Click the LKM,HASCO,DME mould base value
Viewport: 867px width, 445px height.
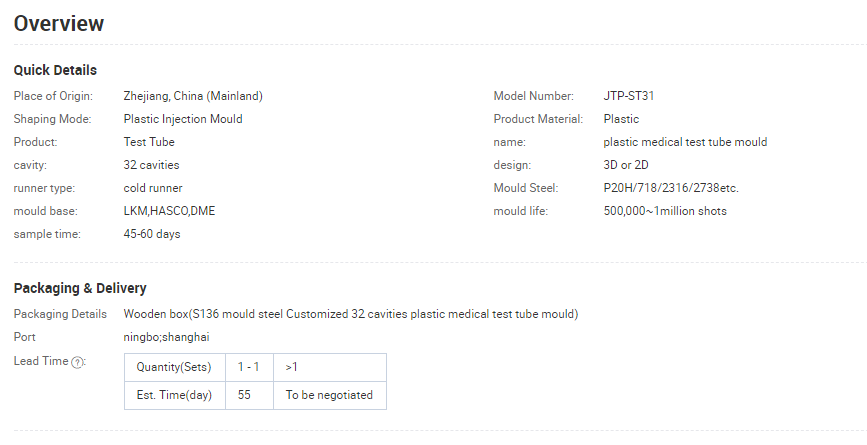168,211
